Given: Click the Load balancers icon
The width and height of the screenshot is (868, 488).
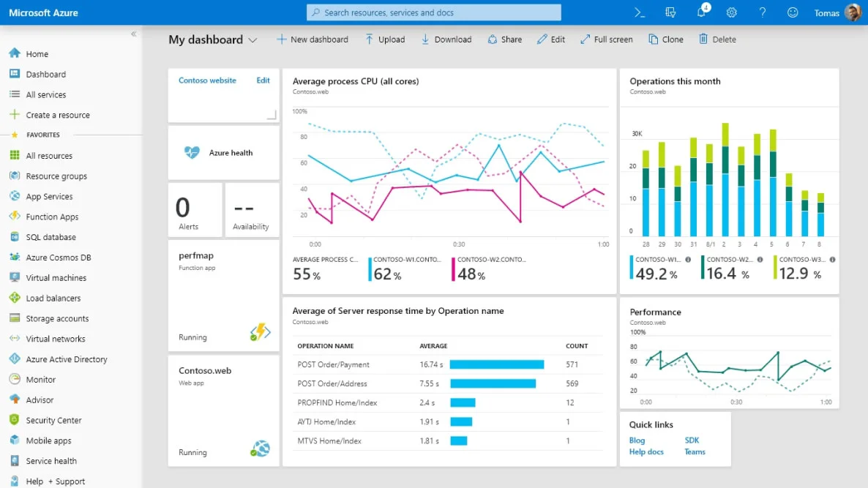Looking at the screenshot, I should pos(15,298).
